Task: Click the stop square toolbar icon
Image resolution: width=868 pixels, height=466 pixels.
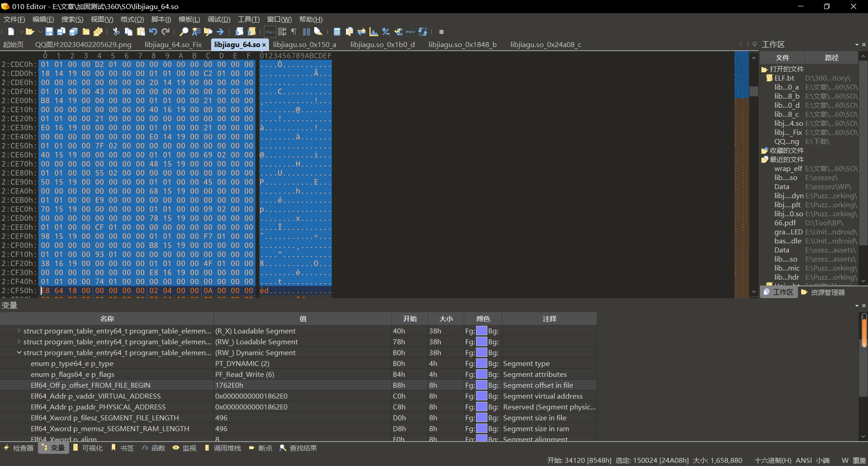Action: pyautogui.click(x=442, y=32)
